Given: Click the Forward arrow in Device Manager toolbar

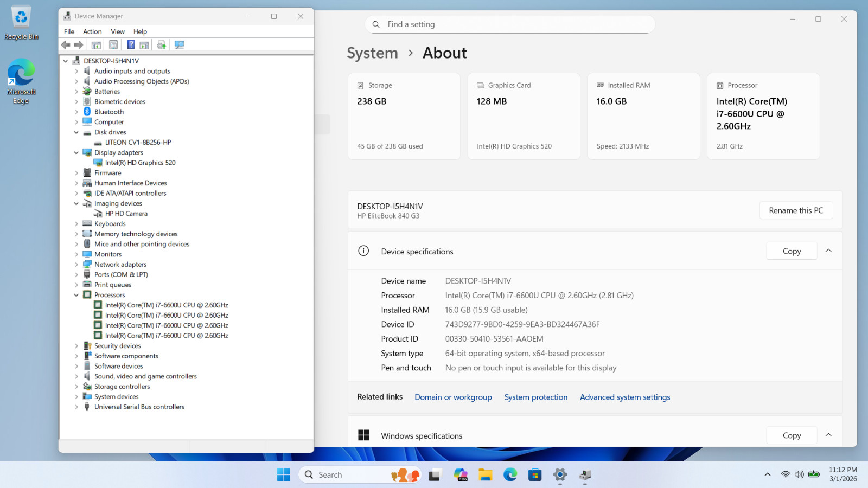Looking at the screenshot, I should pyautogui.click(x=79, y=45).
